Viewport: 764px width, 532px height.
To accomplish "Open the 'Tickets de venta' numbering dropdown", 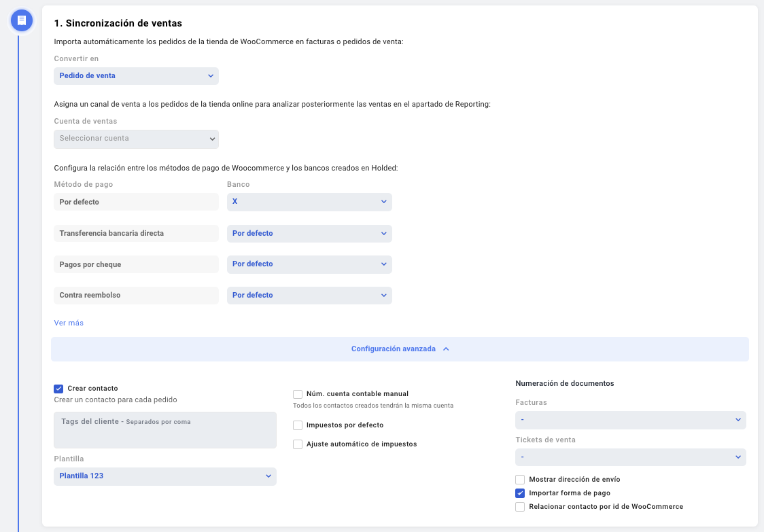I will 630,457.
